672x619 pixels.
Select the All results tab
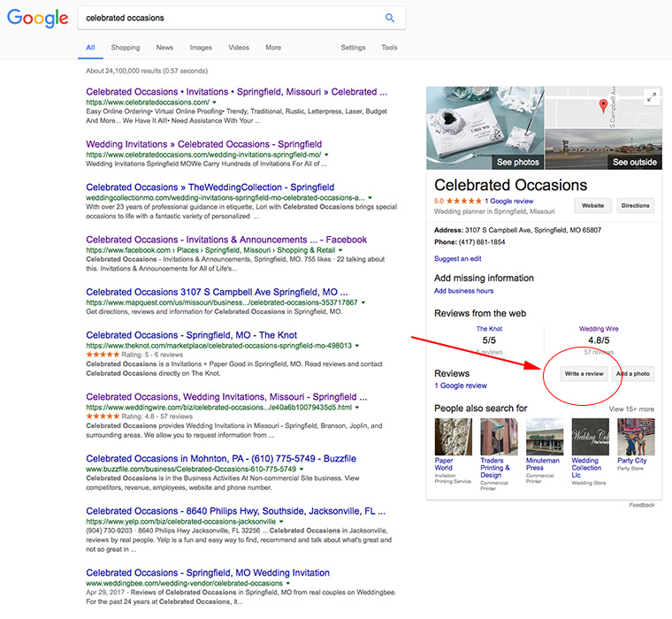pos(90,48)
